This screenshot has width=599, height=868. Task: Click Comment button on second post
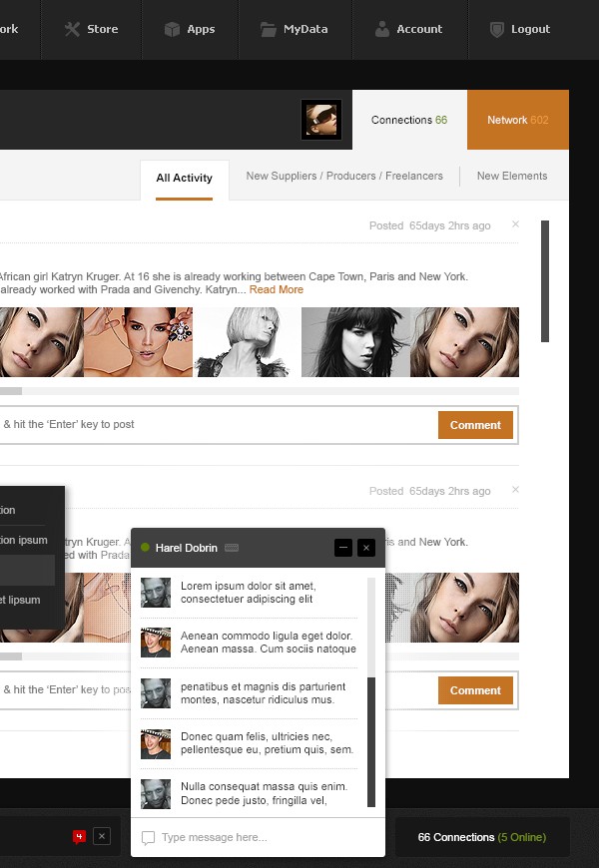(475, 690)
